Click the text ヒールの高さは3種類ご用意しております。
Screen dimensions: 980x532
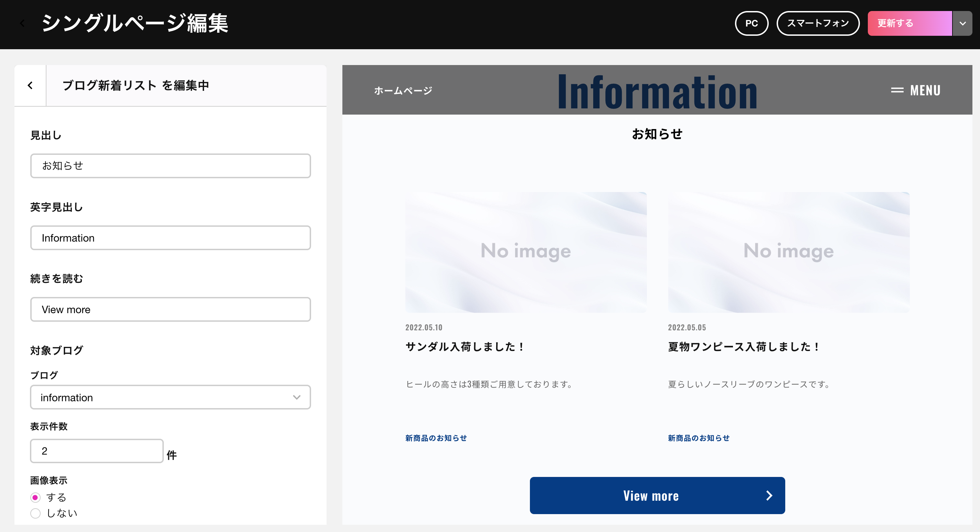tap(490, 384)
